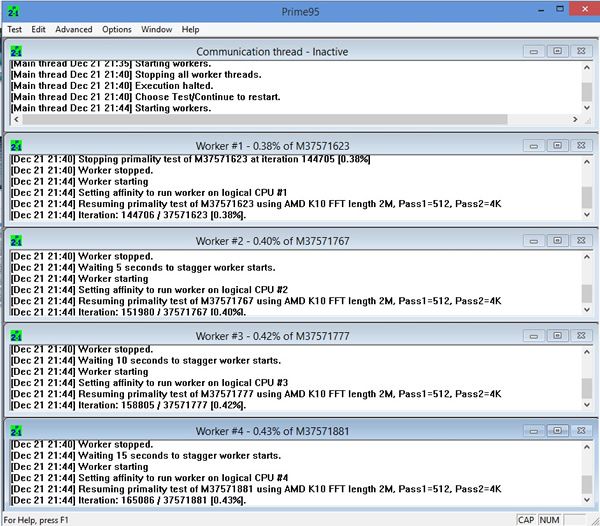Image resolution: width=600 pixels, height=526 pixels.
Task: Minimize the Worker #1 child window
Action: click(x=534, y=146)
